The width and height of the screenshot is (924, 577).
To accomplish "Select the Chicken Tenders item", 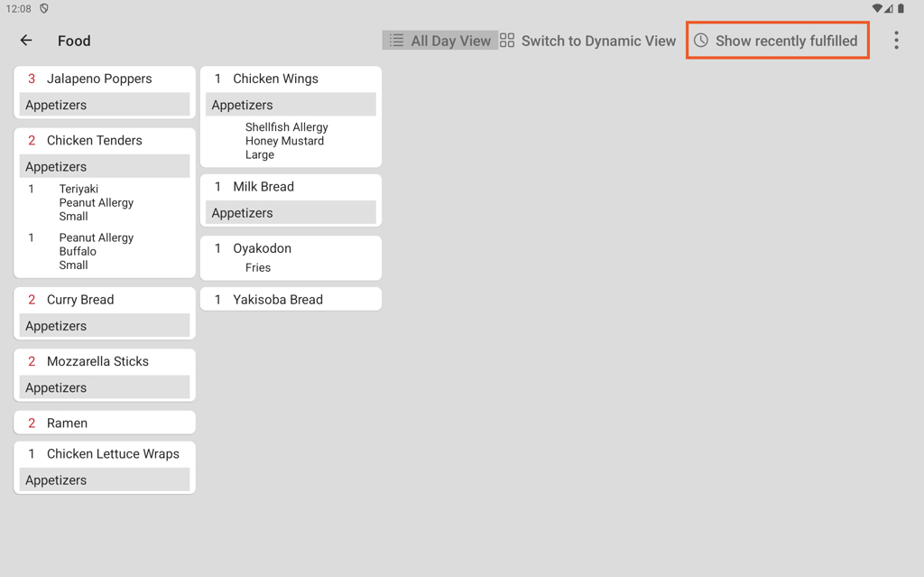I will [105, 141].
